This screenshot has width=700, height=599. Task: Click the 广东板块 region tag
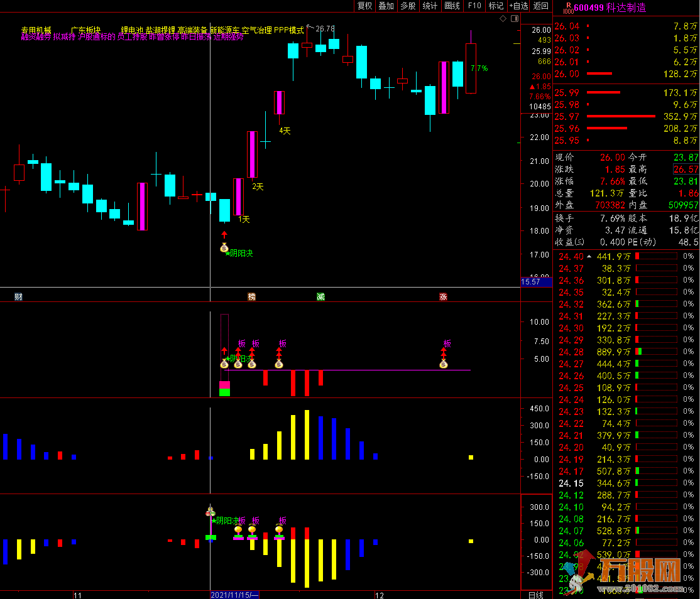pos(85,30)
